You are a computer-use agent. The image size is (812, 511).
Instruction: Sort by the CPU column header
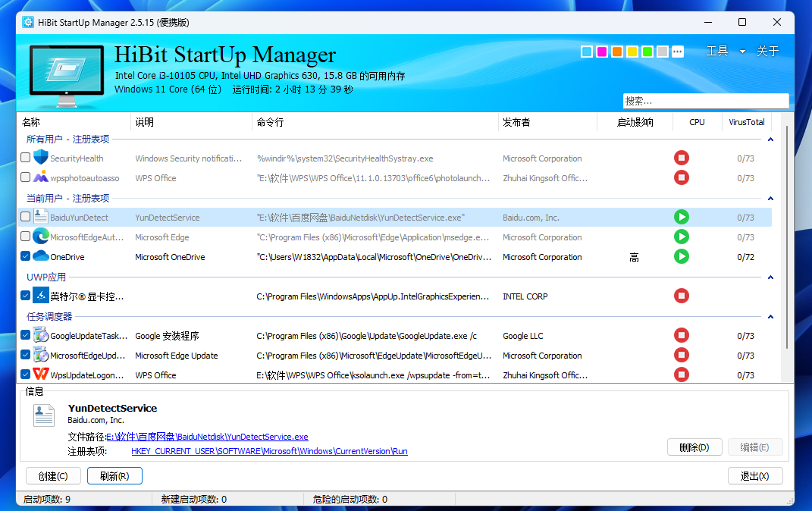point(697,122)
